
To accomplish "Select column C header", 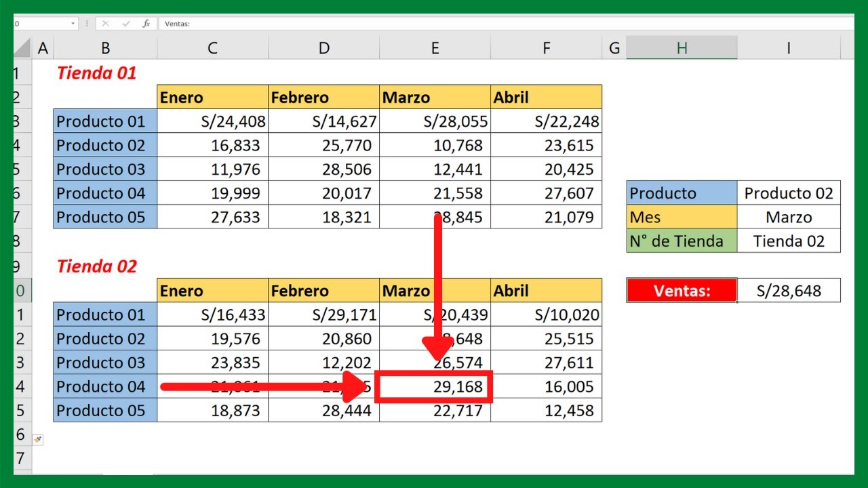I will coord(212,48).
